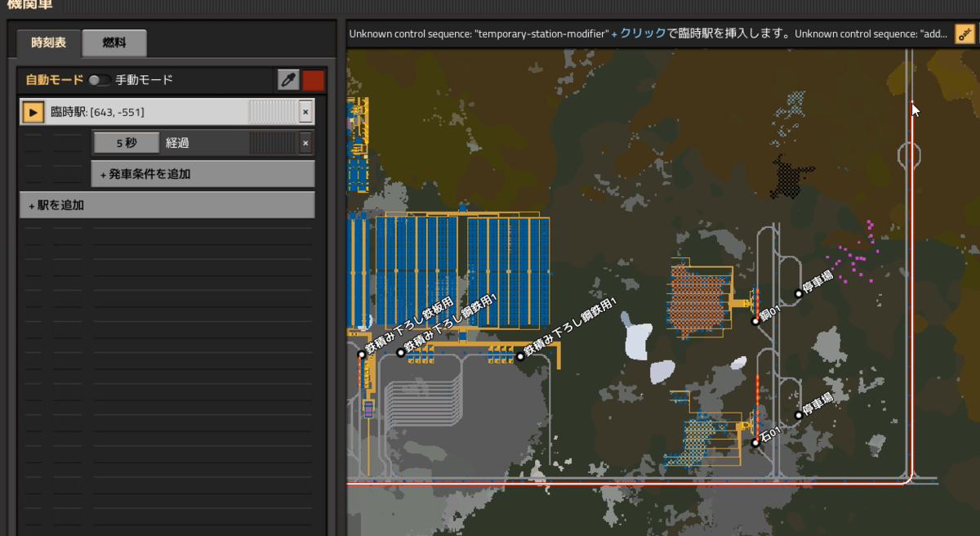Delete the 経過 wait condition with x

(x=305, y=143)
